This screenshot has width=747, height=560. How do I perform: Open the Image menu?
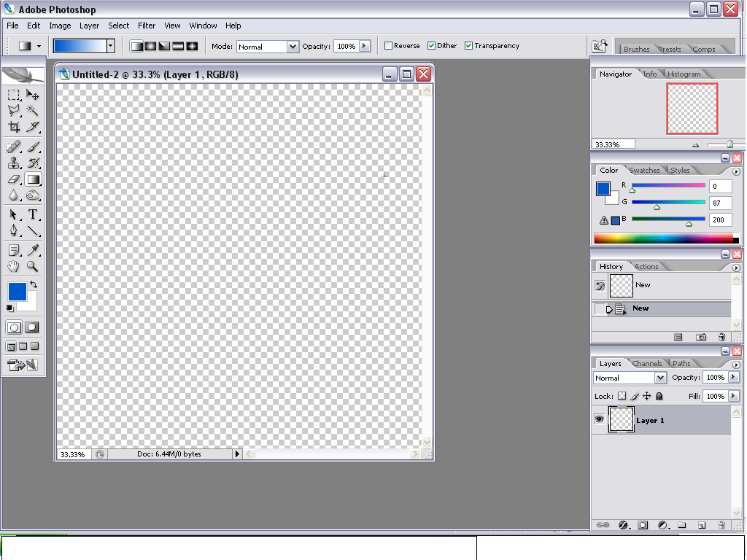click(x=60, y=26)
